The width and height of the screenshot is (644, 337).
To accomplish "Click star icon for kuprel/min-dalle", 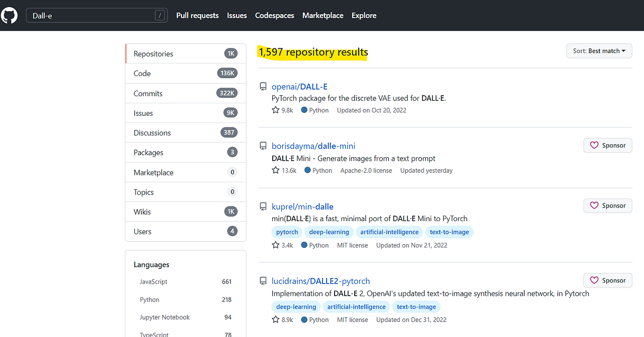I will (275, 245).
